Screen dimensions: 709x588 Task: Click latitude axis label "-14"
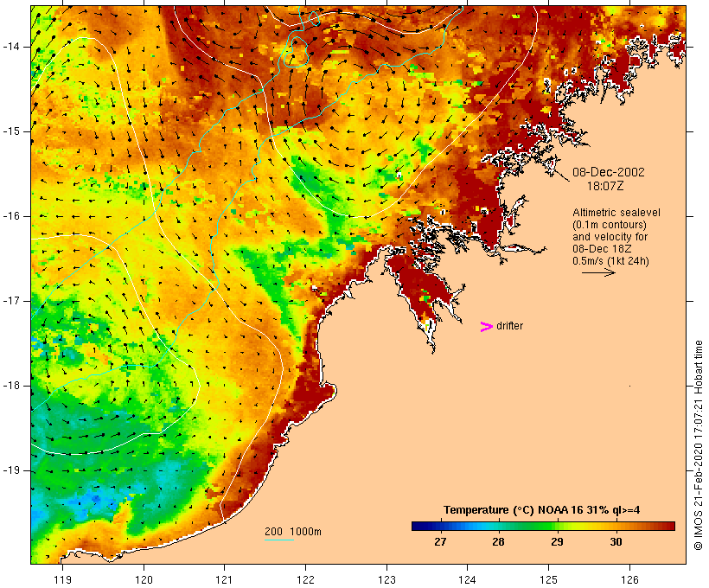[11, 47]
